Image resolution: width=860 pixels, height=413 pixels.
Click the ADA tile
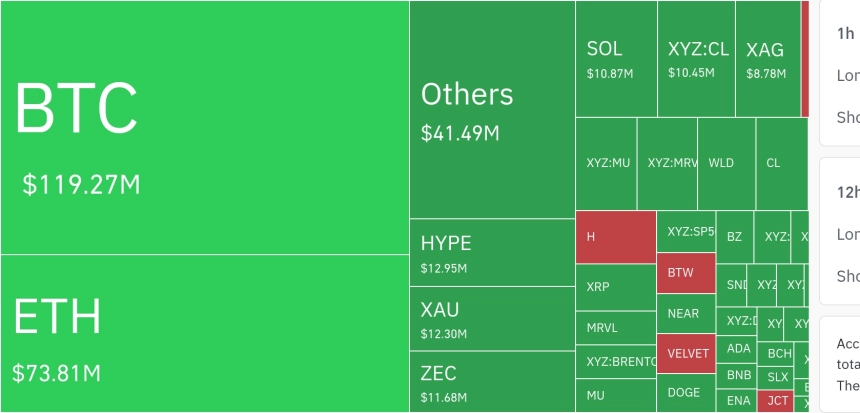[736, 349]
